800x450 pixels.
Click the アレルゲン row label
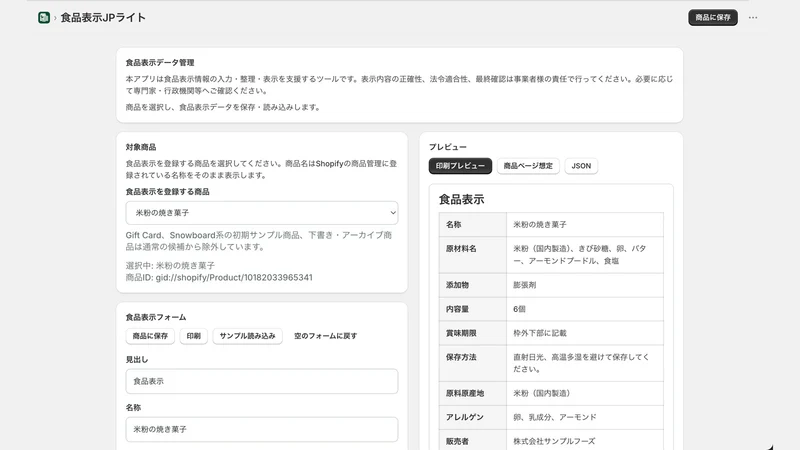(x=472, y=417)
